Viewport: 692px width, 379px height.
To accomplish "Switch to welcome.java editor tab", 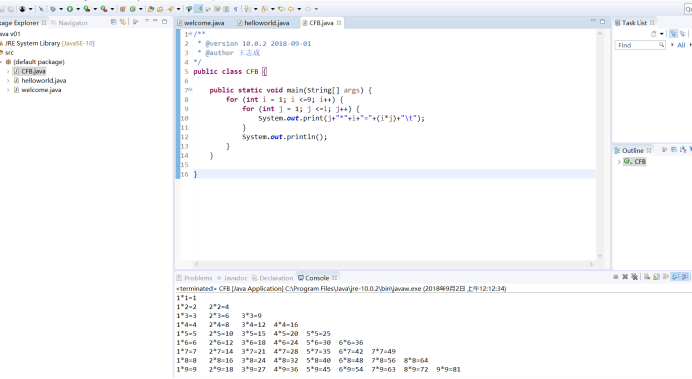I will pos(201,23).
